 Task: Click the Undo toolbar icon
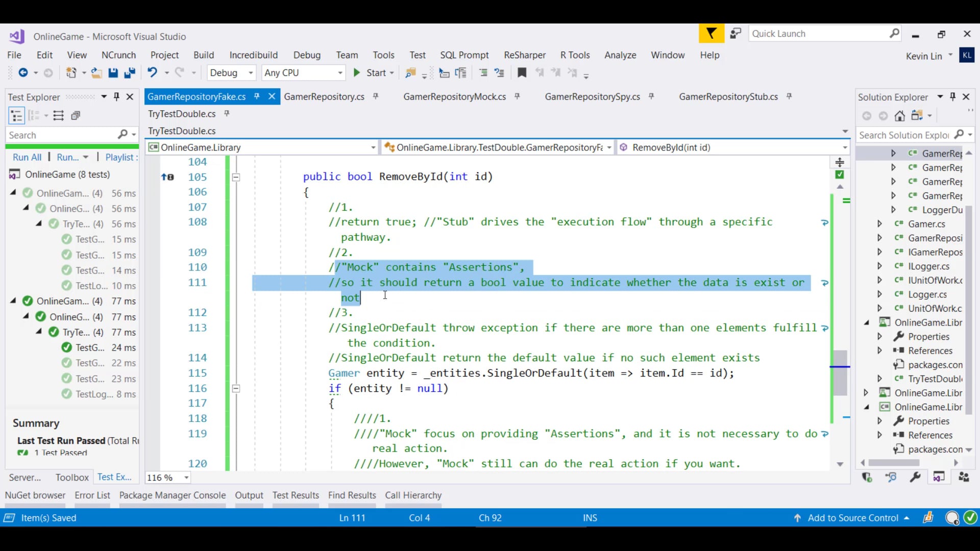click(x=152, y=73)
